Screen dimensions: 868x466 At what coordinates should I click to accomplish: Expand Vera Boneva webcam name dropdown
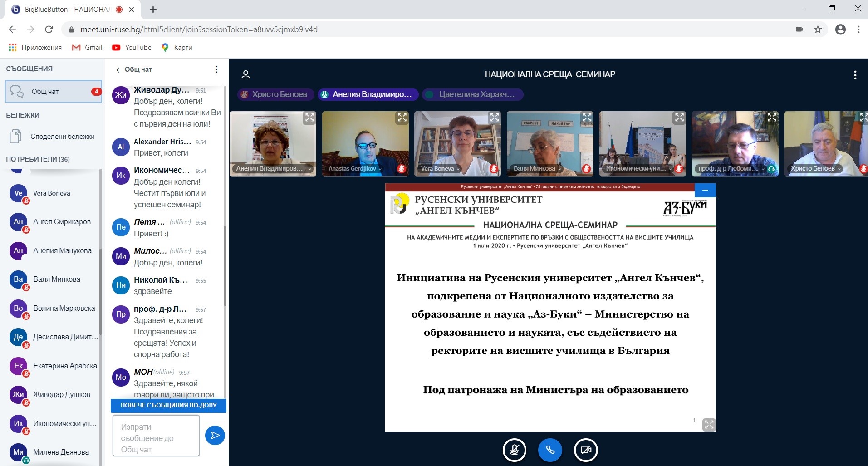pyautogui.click(x=440, y=168)
